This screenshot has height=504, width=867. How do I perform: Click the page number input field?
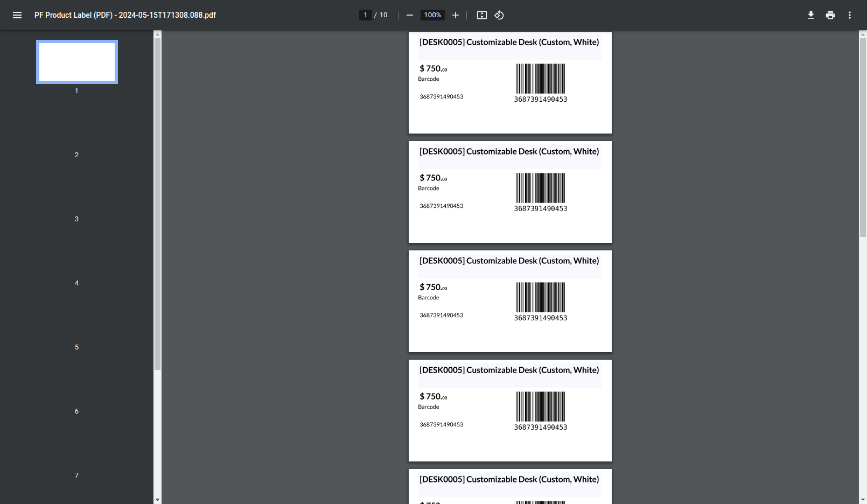(366, 15)
